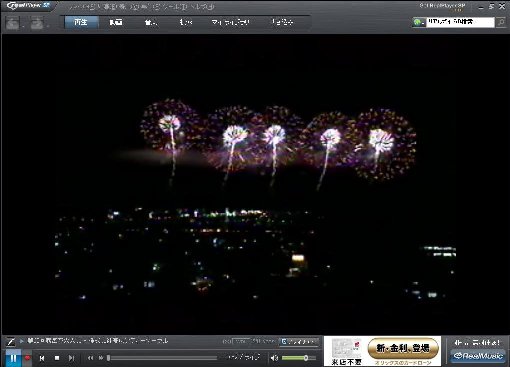
Task: Click the red record button
Action: (x=27, y=358)
